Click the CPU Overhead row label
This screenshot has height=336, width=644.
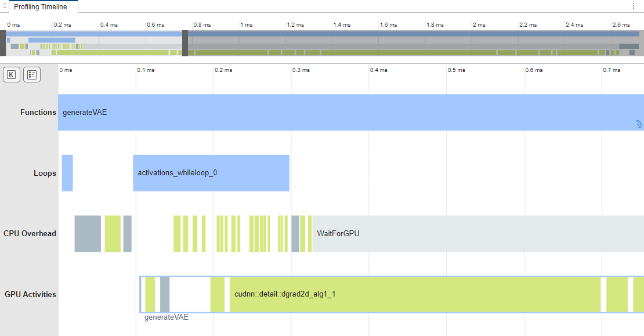pyautogui.click(x=30, y=234)
